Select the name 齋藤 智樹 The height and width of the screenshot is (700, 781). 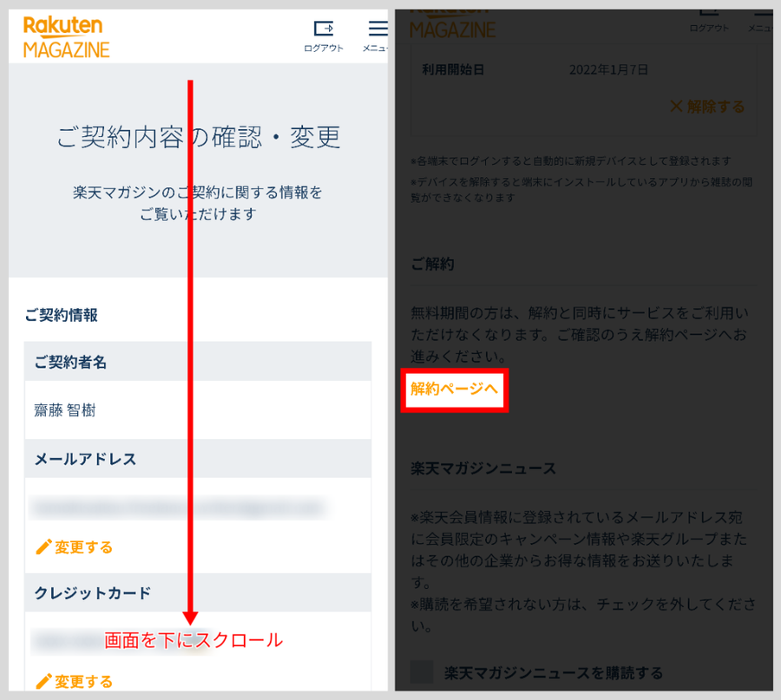pos(65,410)
